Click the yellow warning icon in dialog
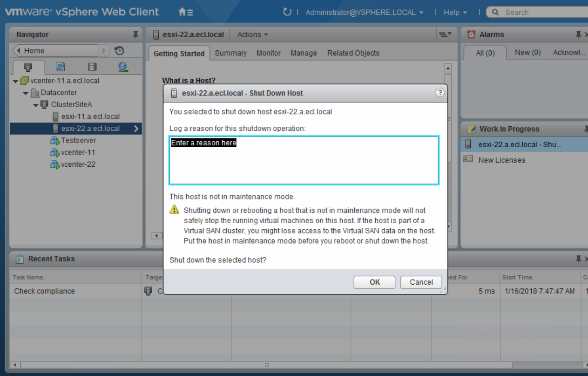Viewport: 588px width, 376px height. pos(174,209)
